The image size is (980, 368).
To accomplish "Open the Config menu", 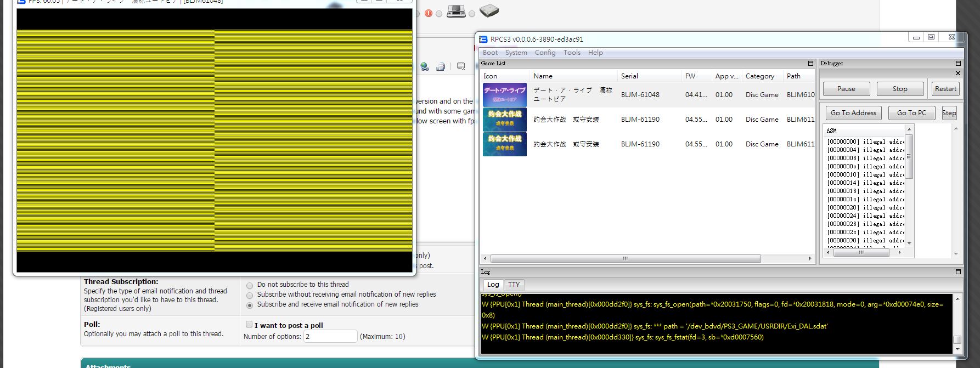I will coord(545,53).
